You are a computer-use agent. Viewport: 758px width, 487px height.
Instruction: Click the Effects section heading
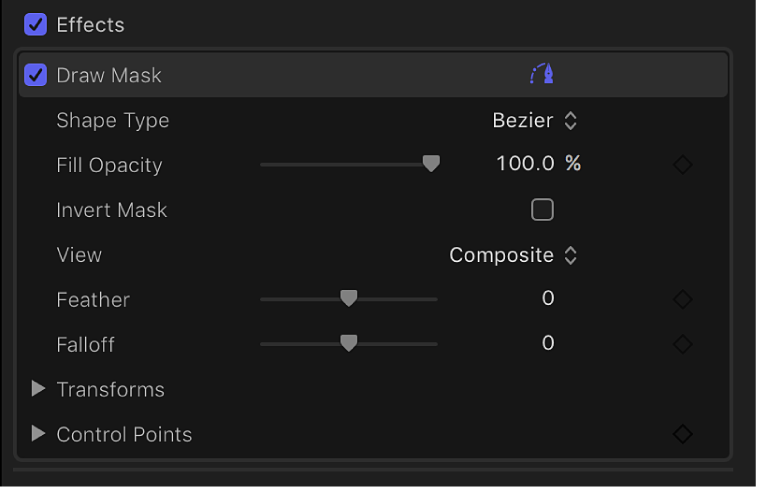pyautogui.click(x=90, y=24)
